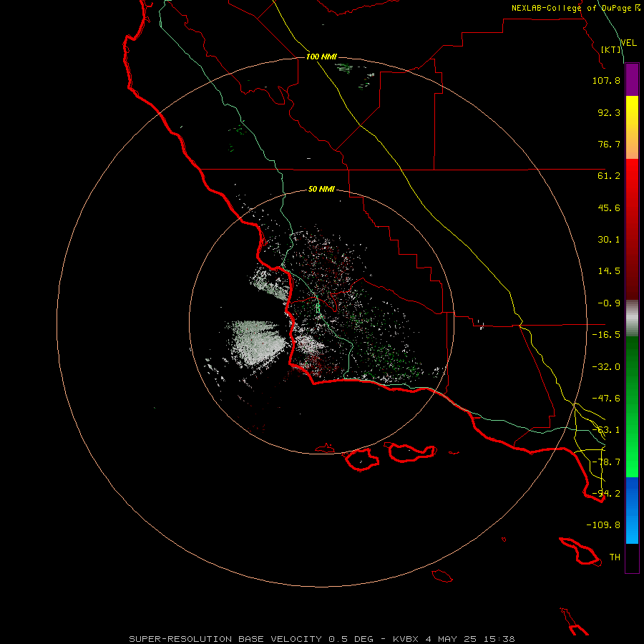Click the 50 NMI range ring label
644x644 pixels.
point(321,189)
